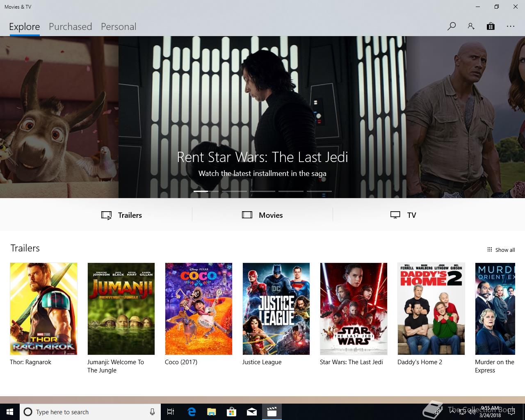Open the Coco poster thumbnail
The width and height of the screenshot is (525, 420).
199,309
